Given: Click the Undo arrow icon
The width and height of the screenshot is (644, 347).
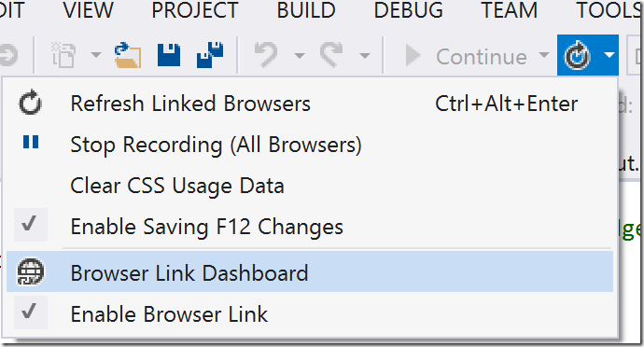Looking at the screenshot, I should click(x=266, y=55).
